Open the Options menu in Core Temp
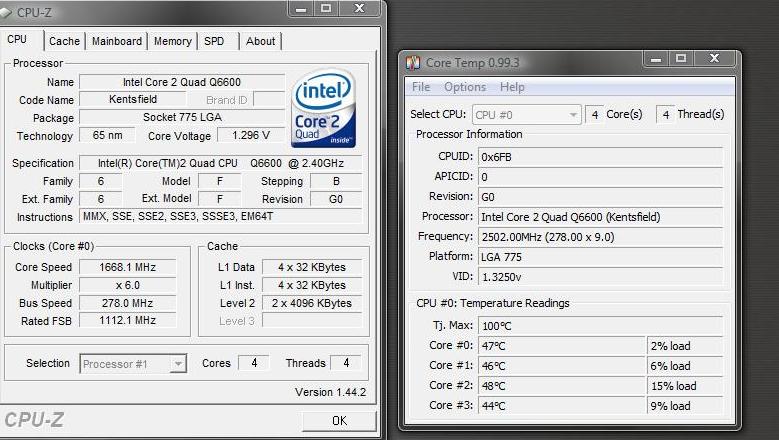The height and width of the screenshot is (440, 779). tap(465, 87)
